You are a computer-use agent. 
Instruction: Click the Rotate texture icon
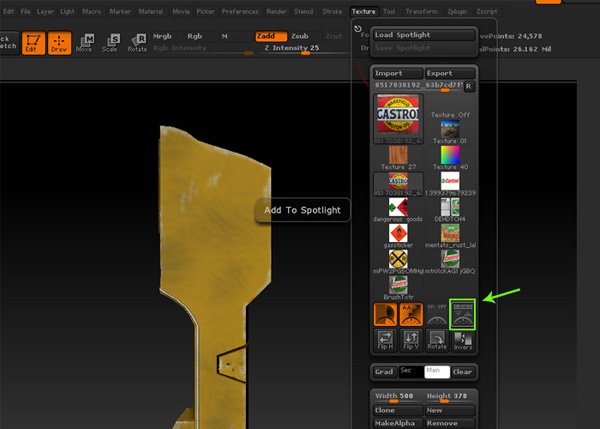tap(437, 340)
